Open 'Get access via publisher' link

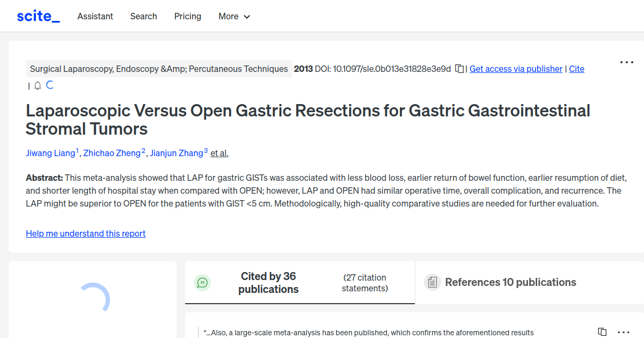(516, 69)
